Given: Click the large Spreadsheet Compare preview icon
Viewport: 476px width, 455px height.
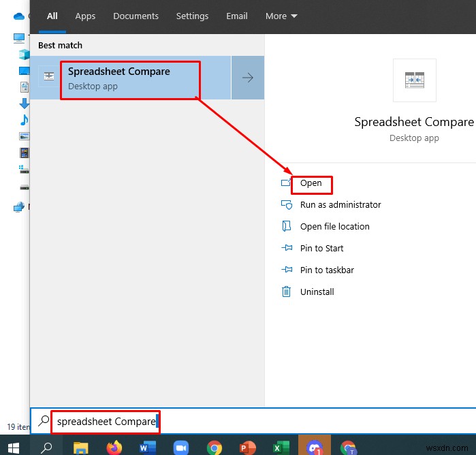Looking at the screenshot, I should tap(415, 80).
